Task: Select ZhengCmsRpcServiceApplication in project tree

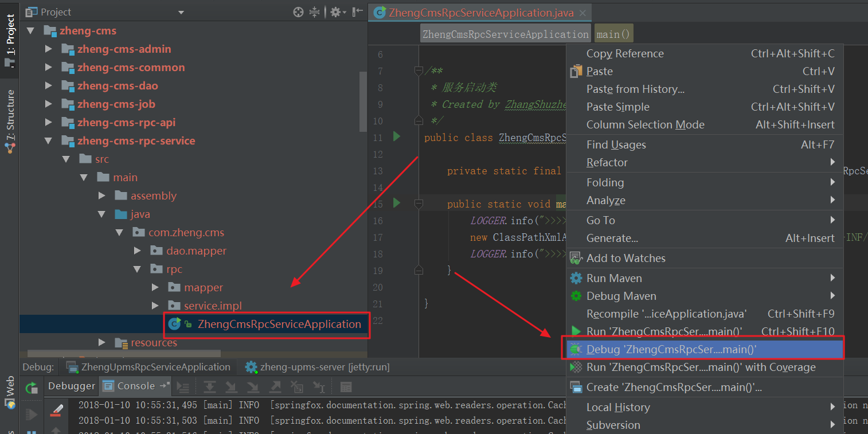Action: 279,324
